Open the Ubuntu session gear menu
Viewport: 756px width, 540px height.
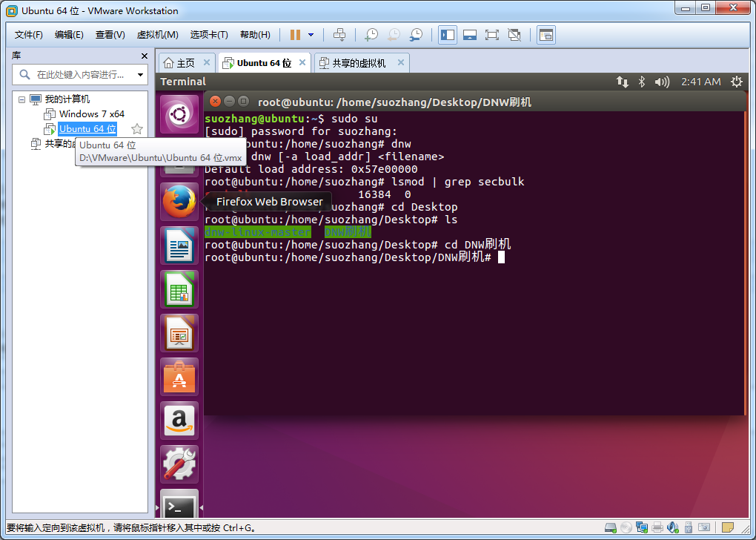point(737,82)
